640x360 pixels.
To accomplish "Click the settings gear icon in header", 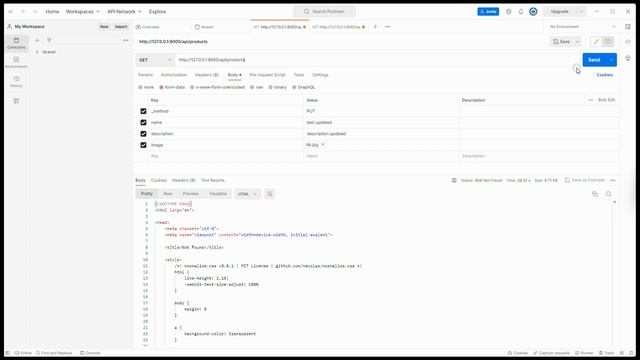I will [x=509, y=12].
